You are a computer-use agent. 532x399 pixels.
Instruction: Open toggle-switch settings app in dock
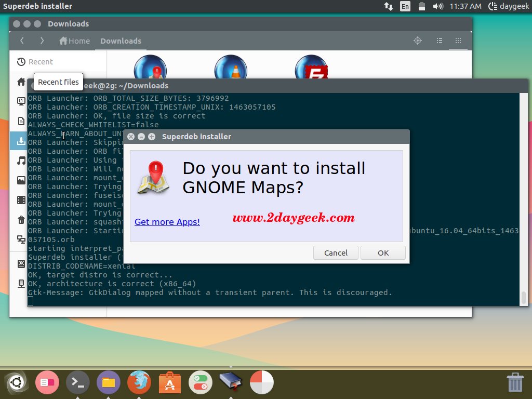[x=201, y=382]
